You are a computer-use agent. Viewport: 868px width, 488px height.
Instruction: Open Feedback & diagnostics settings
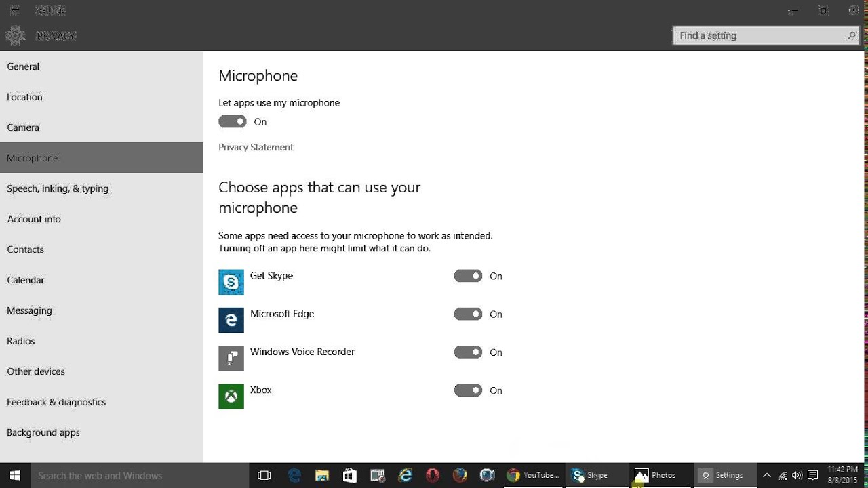[x=102, y=402]
